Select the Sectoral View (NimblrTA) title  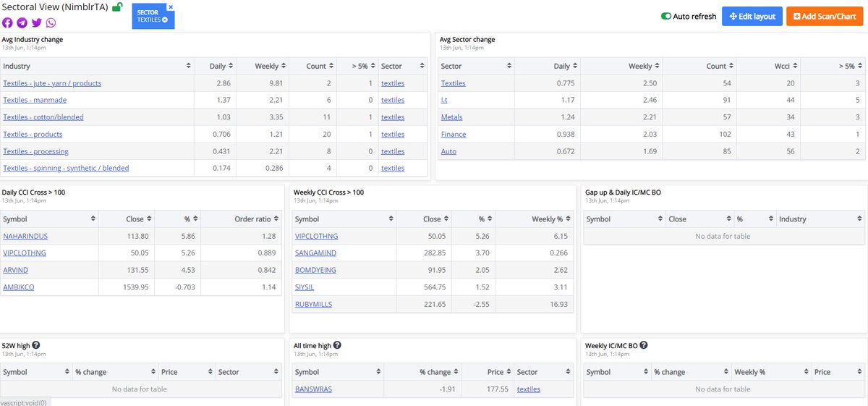pyautogui.click(x=54, y=7)
